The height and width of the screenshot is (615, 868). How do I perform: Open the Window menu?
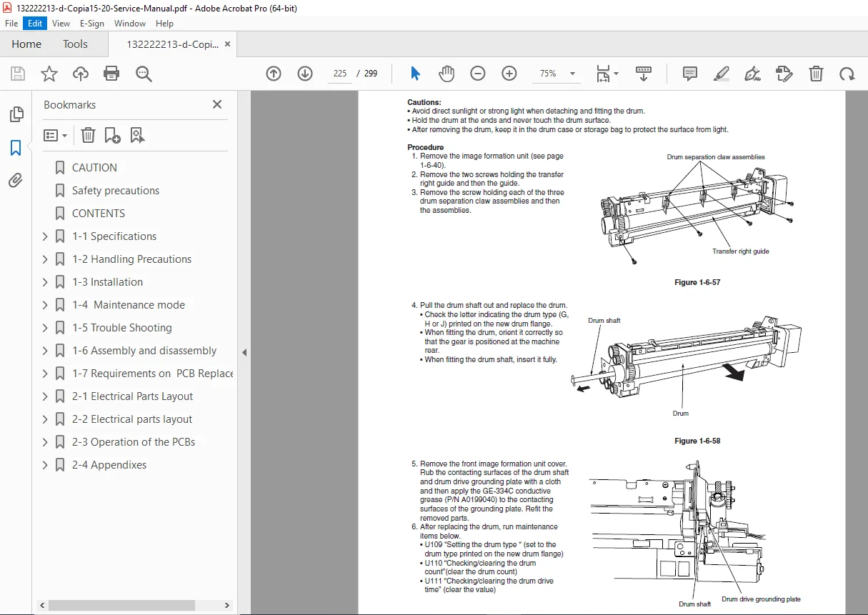[x=130, y=24]
